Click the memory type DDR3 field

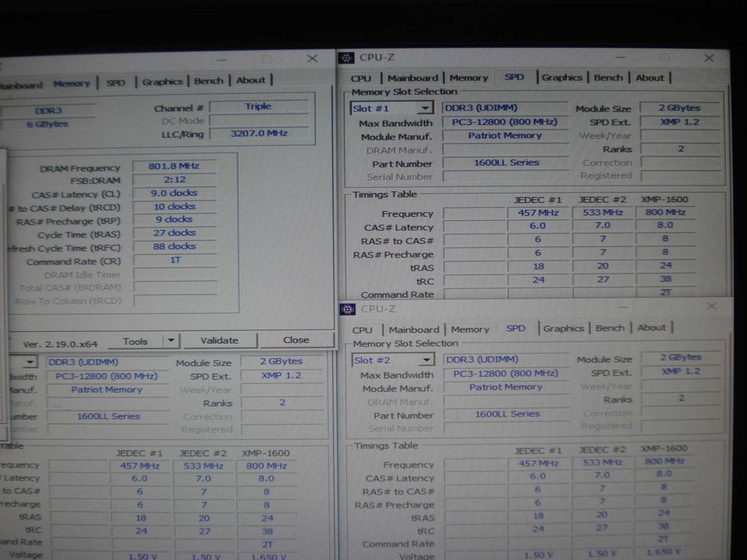pos(48,110)
